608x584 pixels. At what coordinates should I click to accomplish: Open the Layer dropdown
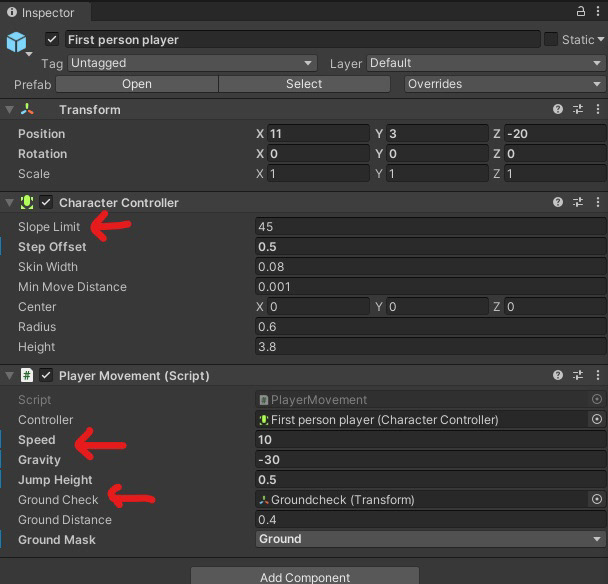[x=486, y=63]
